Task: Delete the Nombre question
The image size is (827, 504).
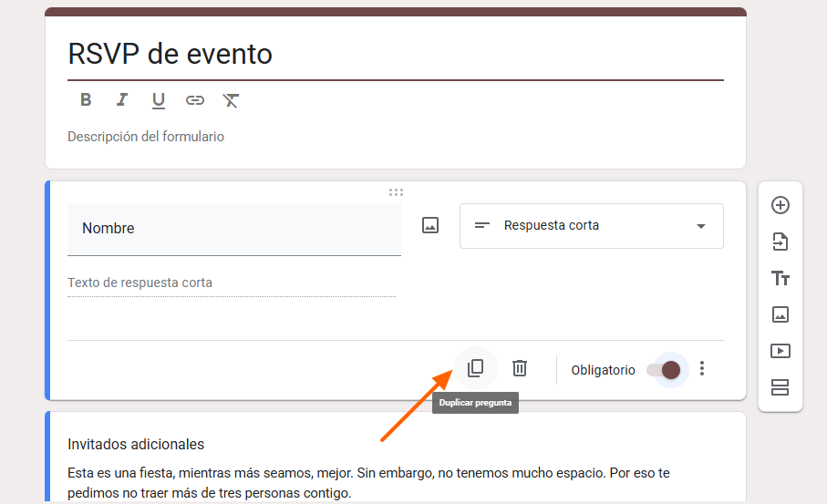Action: click(520, 368)
